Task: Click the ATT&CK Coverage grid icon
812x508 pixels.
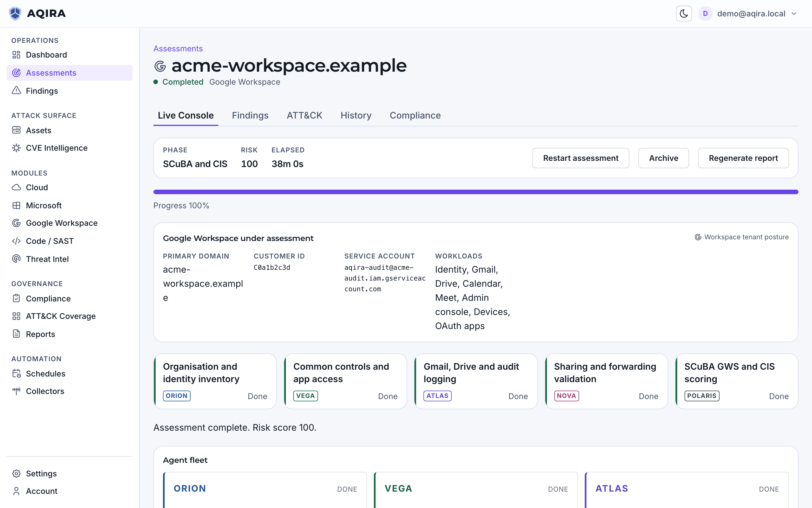Action: [16, 316]
